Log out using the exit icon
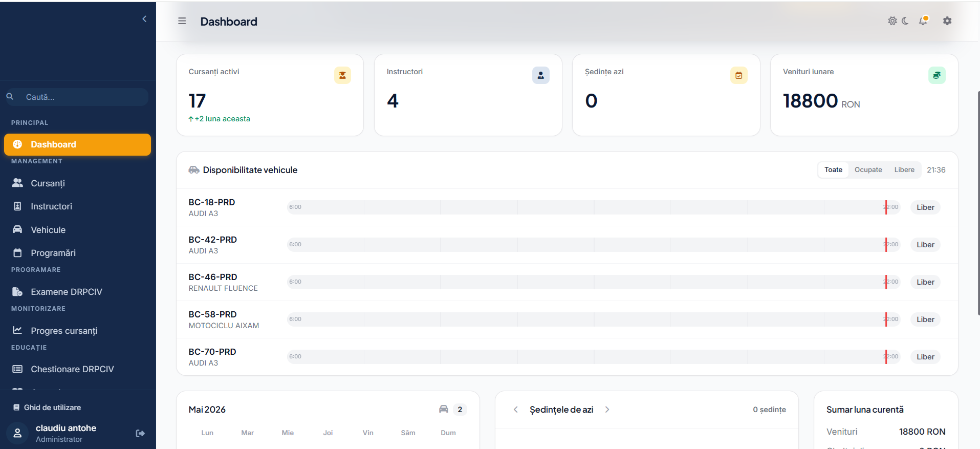 click(x=140, y=434)
